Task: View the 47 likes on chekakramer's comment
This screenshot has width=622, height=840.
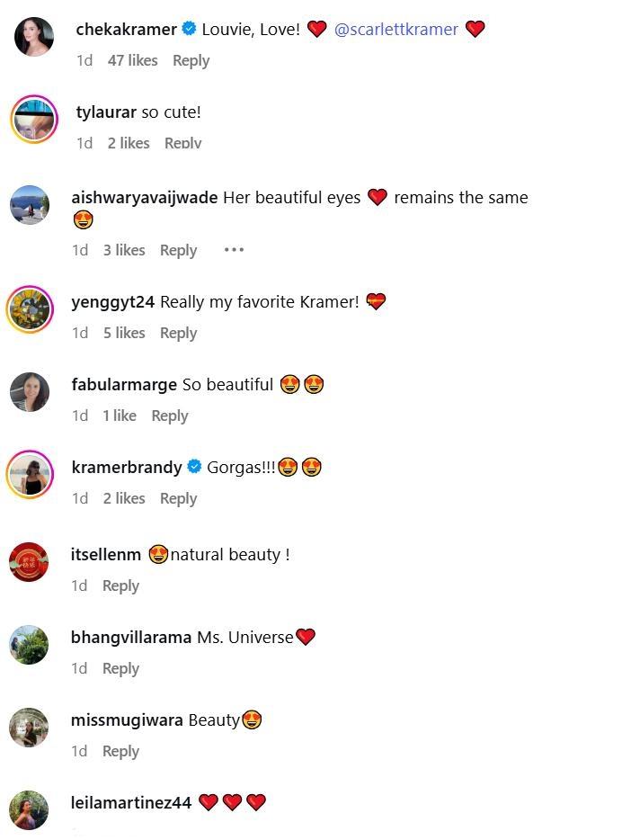Action: click(132, 60)
